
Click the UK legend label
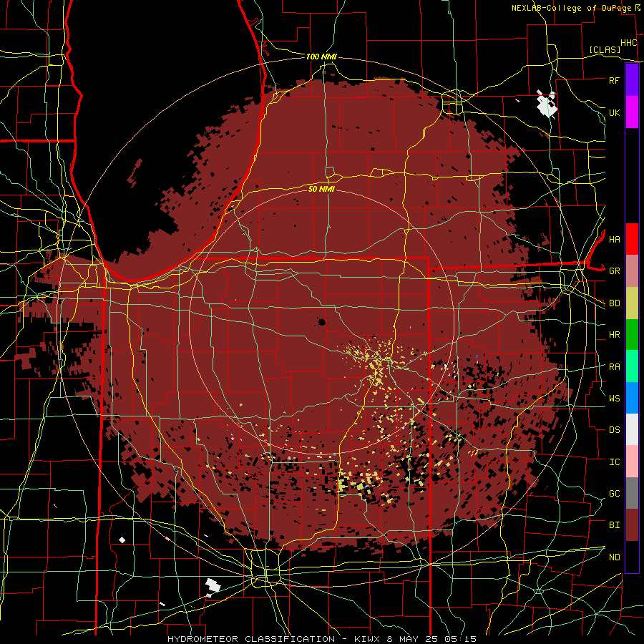click(614, 112)
